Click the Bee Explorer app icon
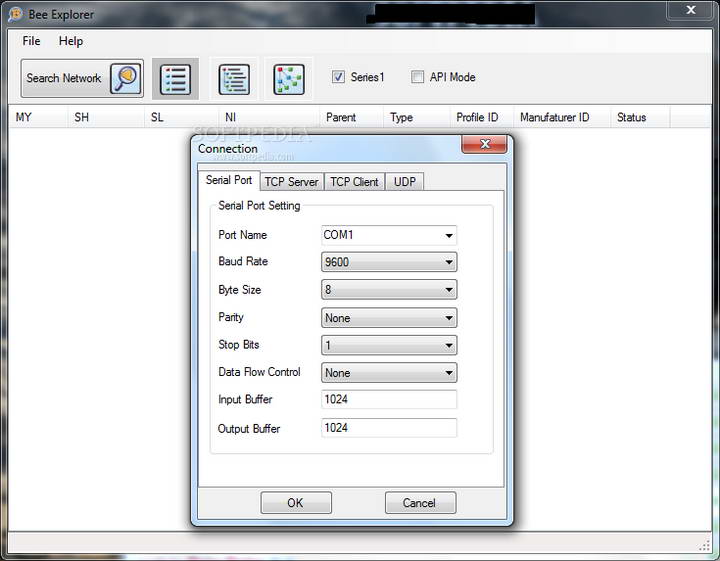Viewport: 720px width, 561px height. click(x=15, y=14)
